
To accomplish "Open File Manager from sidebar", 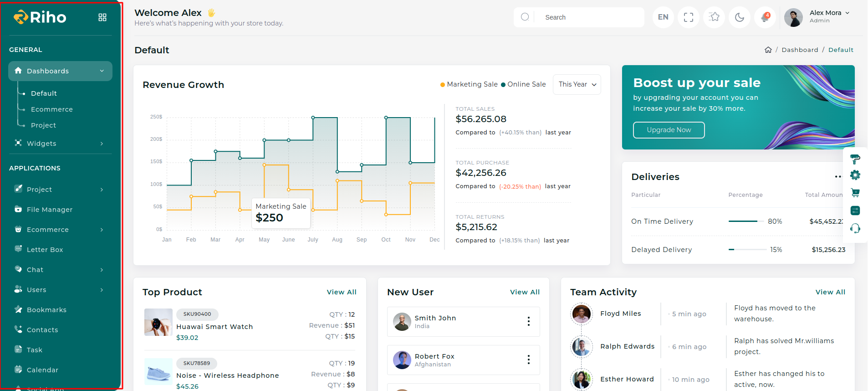I will point(50,210).
